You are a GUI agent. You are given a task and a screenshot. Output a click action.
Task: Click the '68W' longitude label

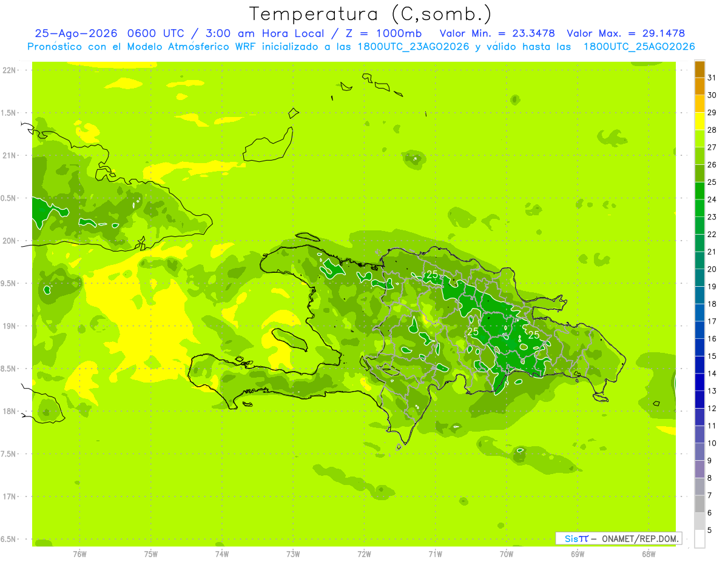[x=649, y=554]
